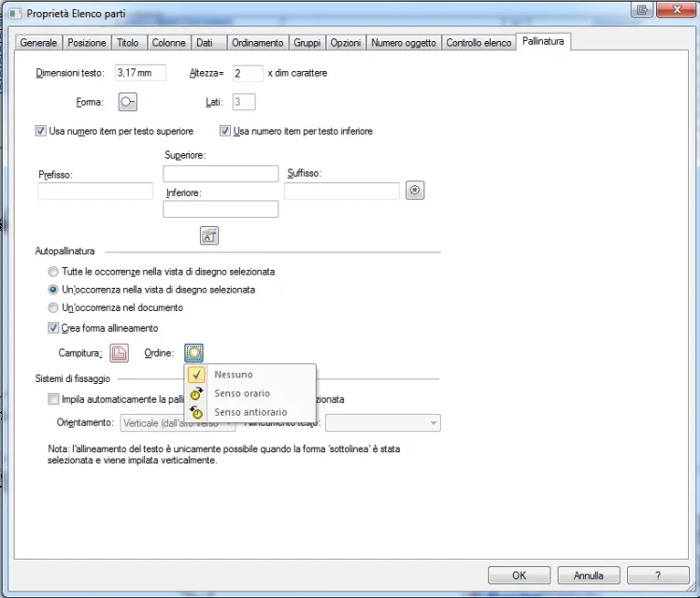Open the Campitura pattern icon
This screenshot has width=700, height=598.
[x=119, y=353]
